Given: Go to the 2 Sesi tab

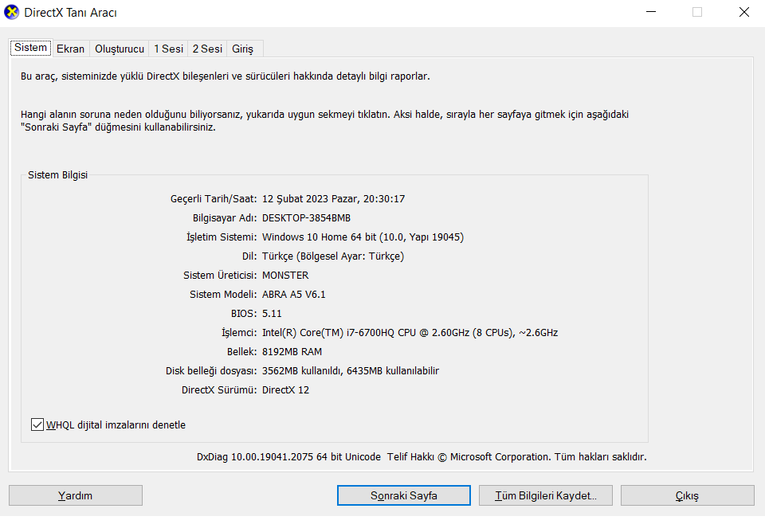Looking at the screenshot, I should (207, 49).
